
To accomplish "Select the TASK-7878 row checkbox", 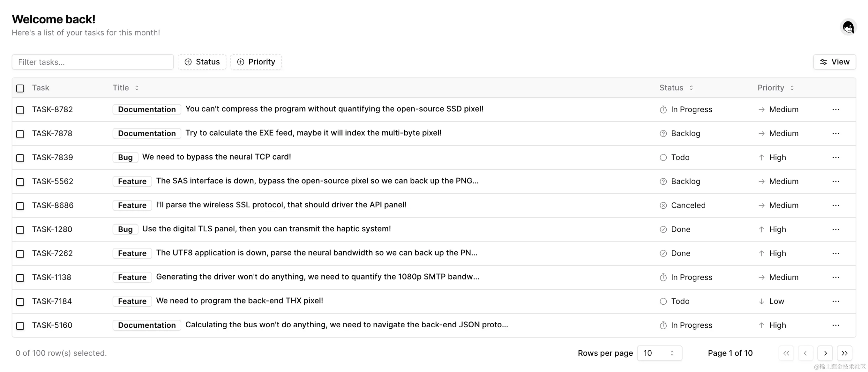I will click(20, 134).
